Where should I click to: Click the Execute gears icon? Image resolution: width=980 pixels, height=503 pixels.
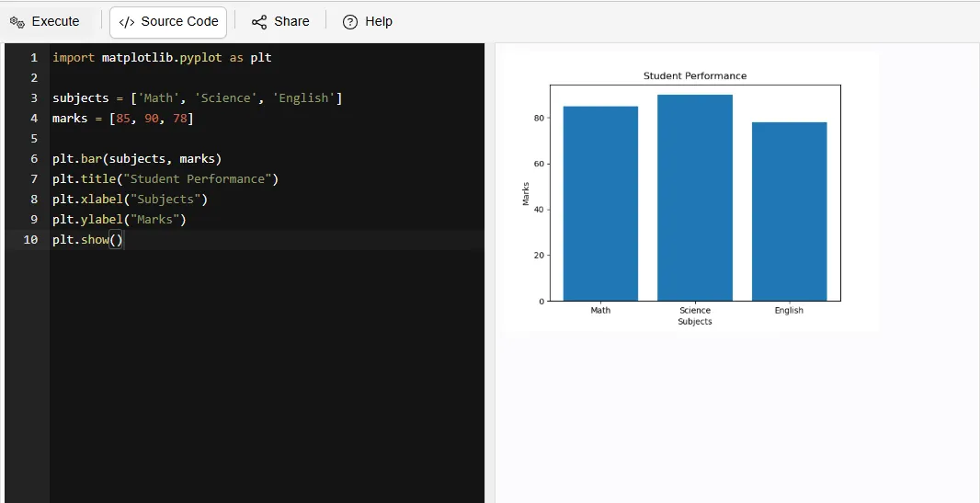click(x=17, y=22)
